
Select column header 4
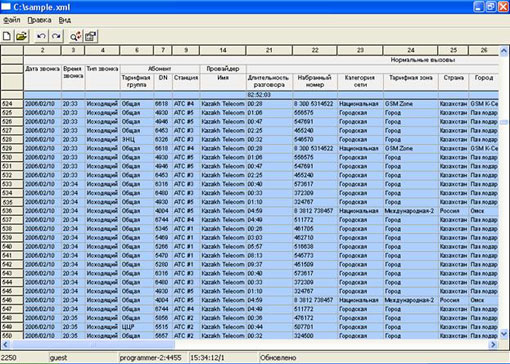[102, 50]
